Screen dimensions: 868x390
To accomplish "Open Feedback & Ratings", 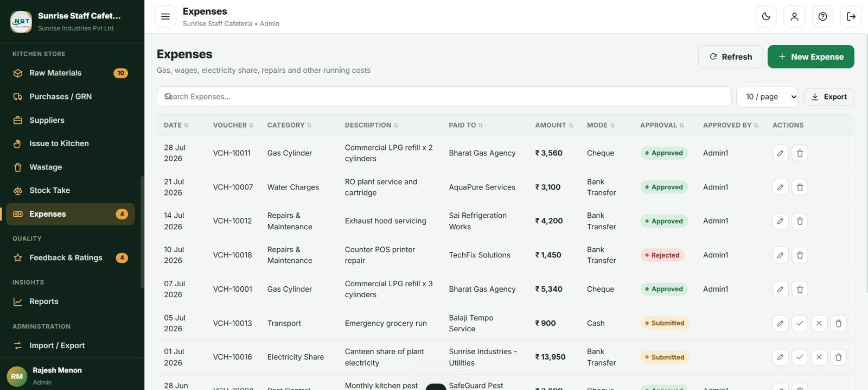I will click(x=71, y=258).
